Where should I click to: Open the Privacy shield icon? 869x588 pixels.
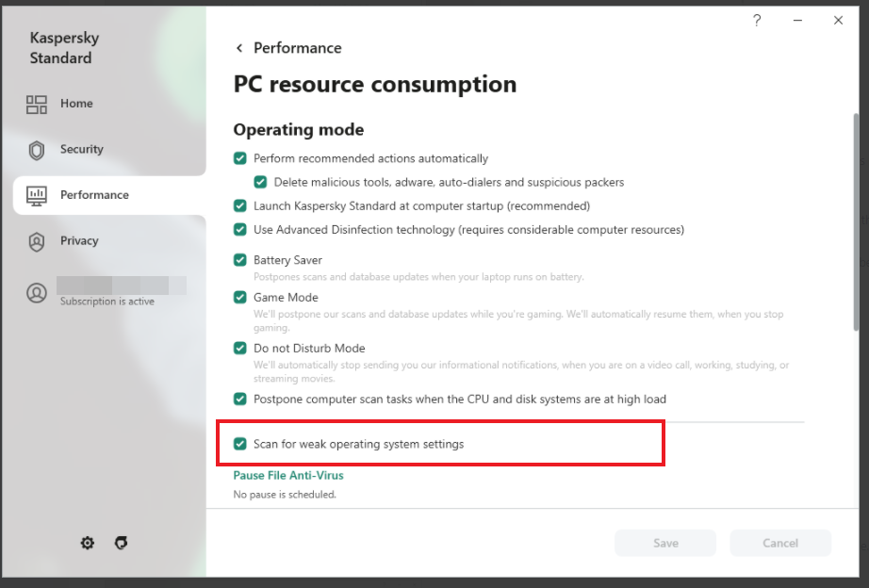click(x=37, y=241)
